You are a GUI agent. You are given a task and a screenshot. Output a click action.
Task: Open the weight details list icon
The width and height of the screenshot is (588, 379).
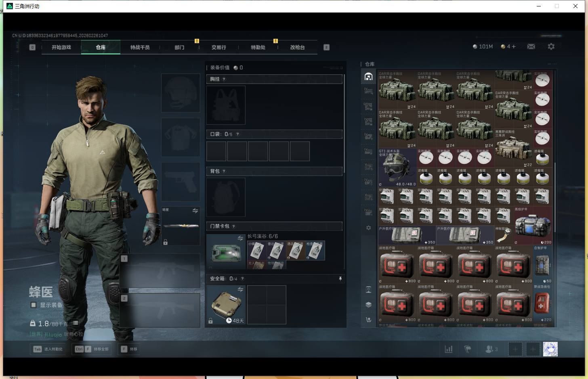click(x=76, y=323)
